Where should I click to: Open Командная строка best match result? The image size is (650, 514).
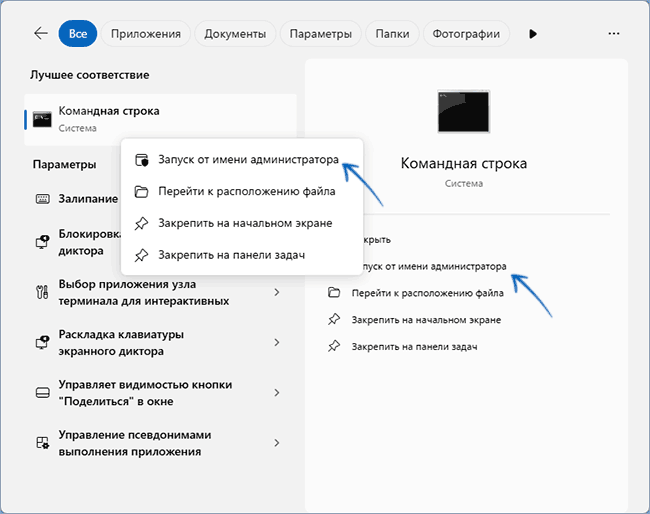[160, 120]
